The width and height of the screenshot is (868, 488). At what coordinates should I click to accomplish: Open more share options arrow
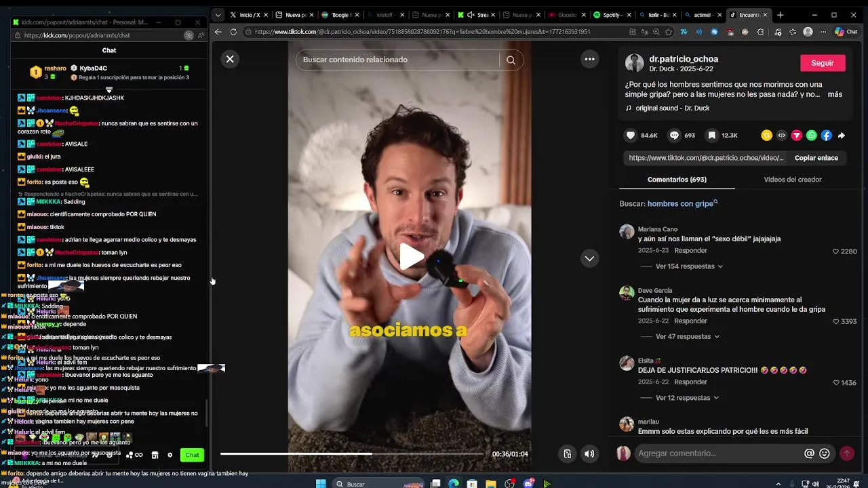point(842,136)
